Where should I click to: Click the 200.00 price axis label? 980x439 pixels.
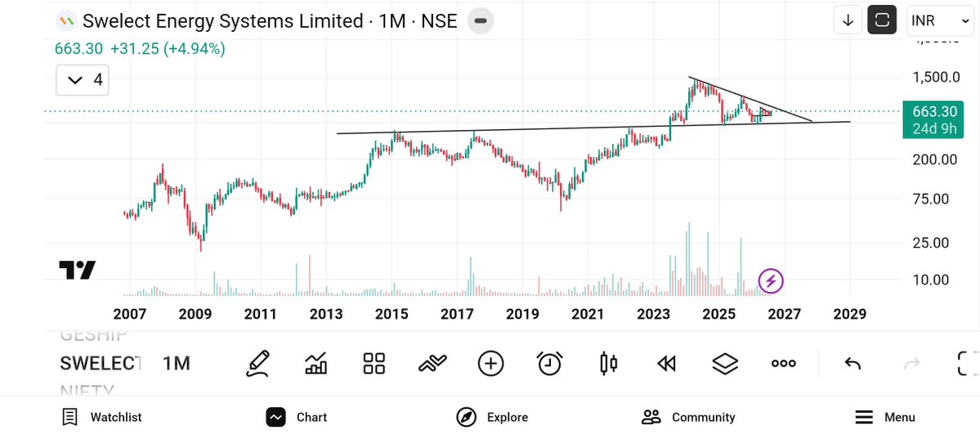(934, 159)
